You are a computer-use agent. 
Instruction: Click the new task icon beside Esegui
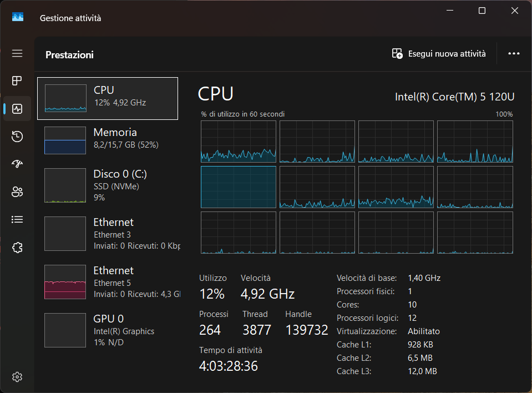[397, 54]
